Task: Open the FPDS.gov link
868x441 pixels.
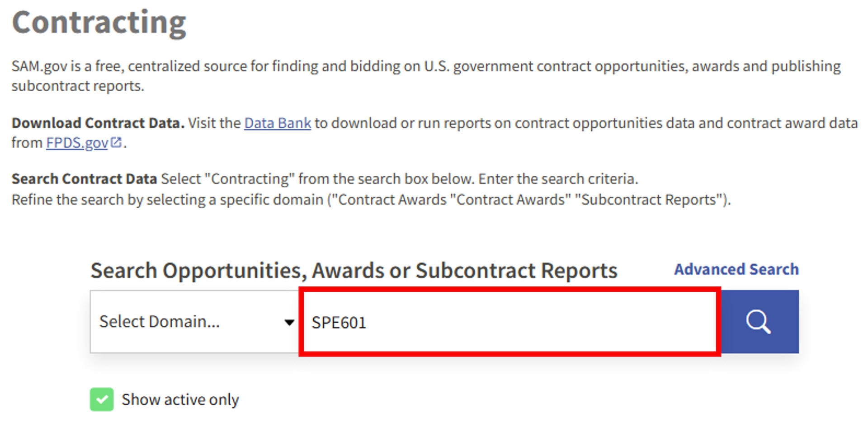Action: click(x=77, y=142)
